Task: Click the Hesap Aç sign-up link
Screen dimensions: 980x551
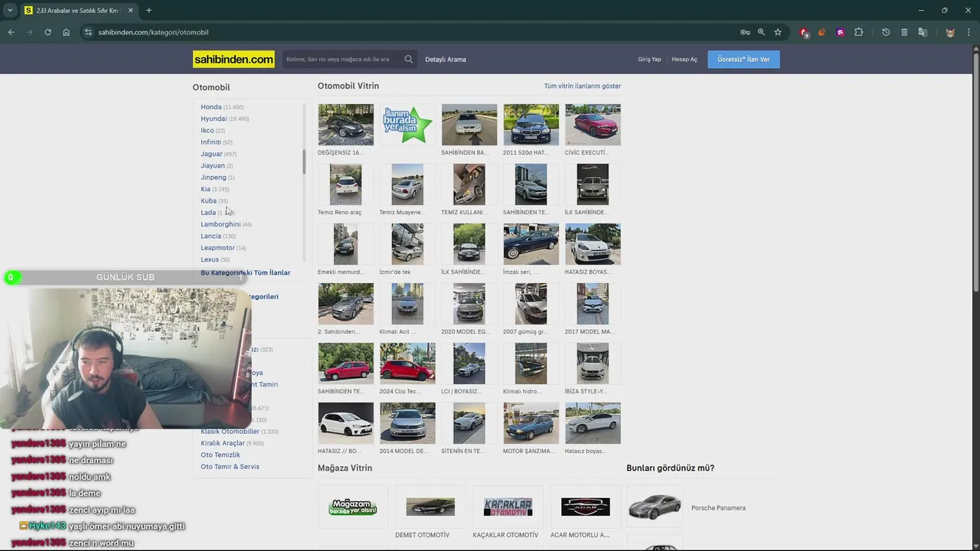Action: [x=684, y=59]
